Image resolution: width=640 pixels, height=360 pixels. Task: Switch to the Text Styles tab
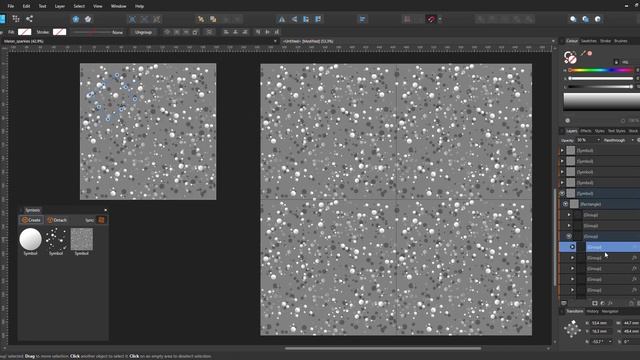coord(616,131)
